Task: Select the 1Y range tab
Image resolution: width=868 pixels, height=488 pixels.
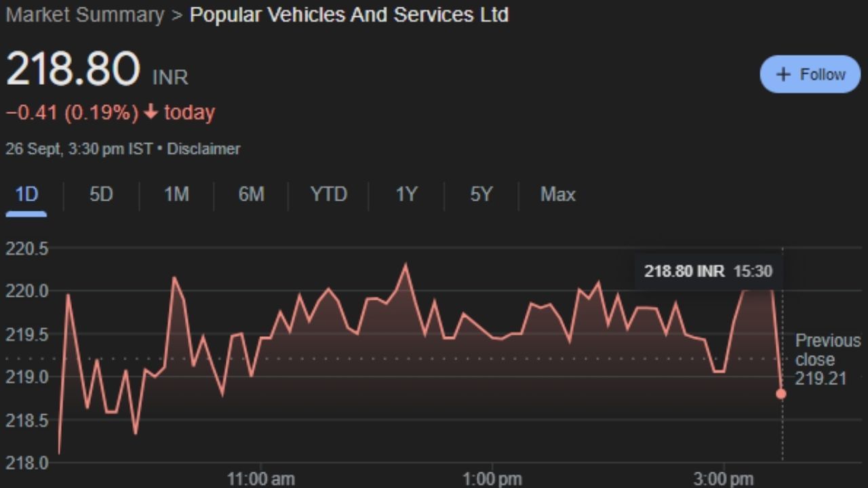Action: point(406,195)
